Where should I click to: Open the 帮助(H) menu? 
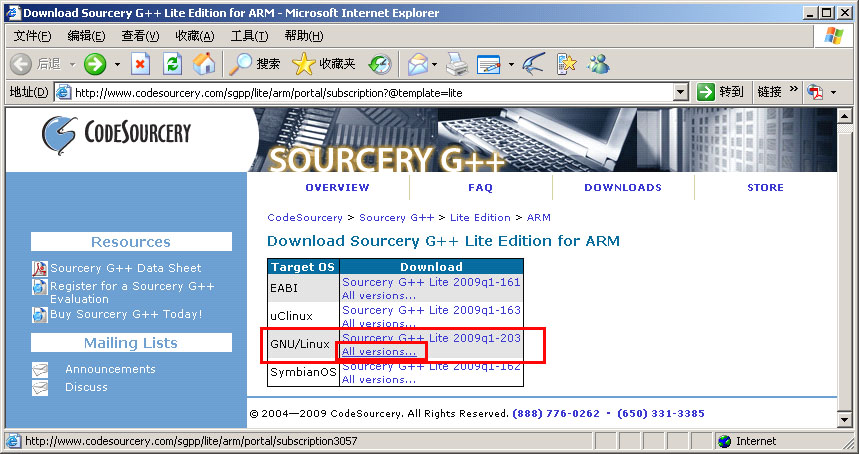pos(304,36)
